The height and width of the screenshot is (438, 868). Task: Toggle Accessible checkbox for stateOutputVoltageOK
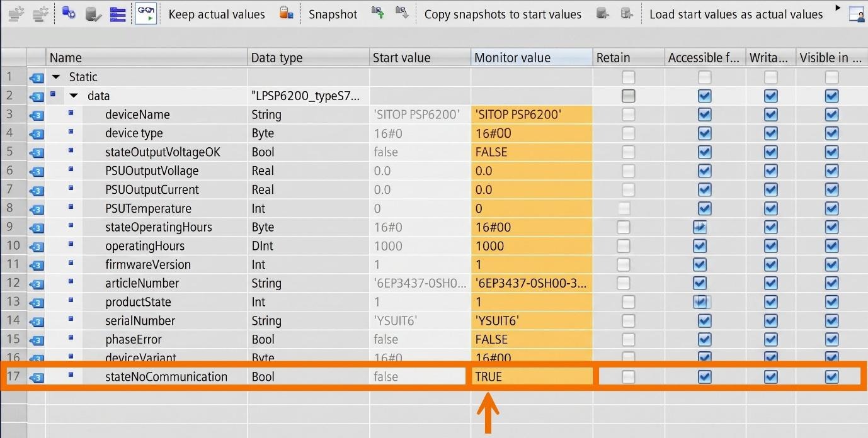click(705, 152)
